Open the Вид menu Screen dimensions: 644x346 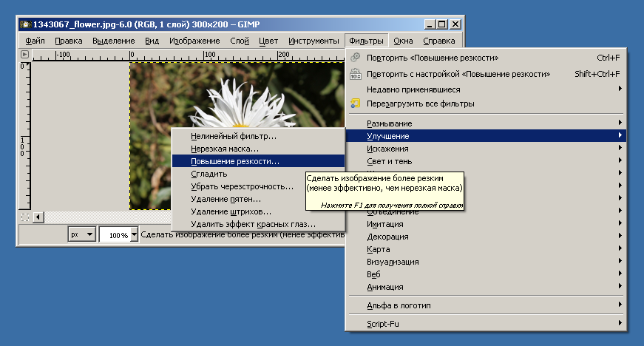click(x=152, y=41)
